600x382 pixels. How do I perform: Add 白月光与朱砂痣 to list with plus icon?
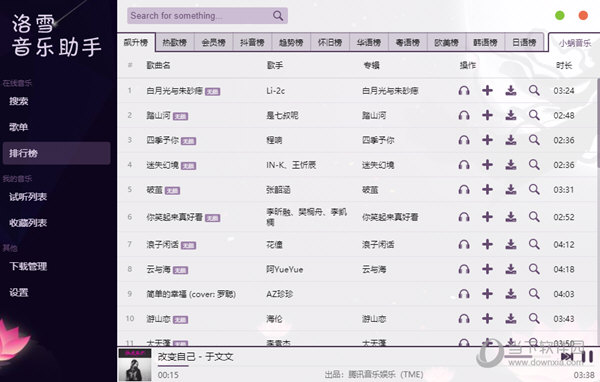point(487,91)
